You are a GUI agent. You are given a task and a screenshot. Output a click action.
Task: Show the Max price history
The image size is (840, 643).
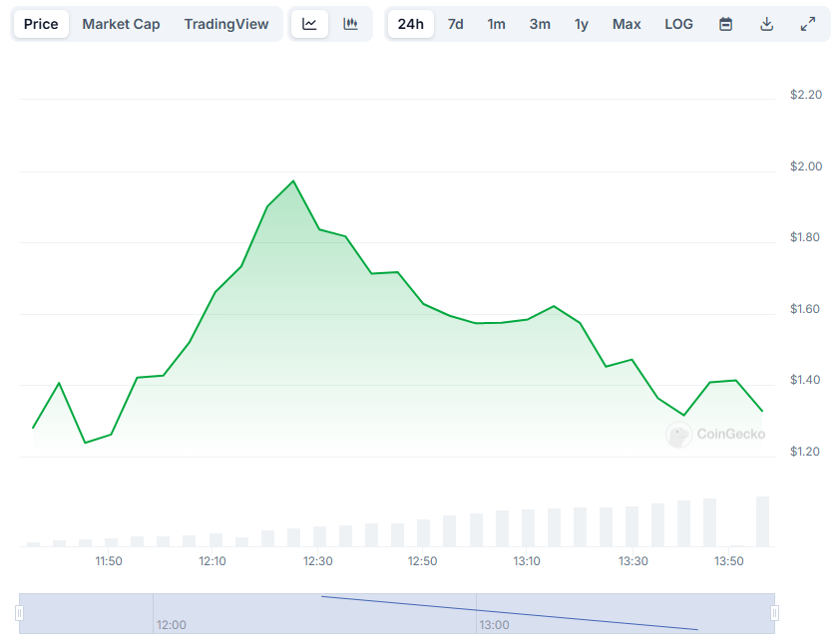(627, 24)
